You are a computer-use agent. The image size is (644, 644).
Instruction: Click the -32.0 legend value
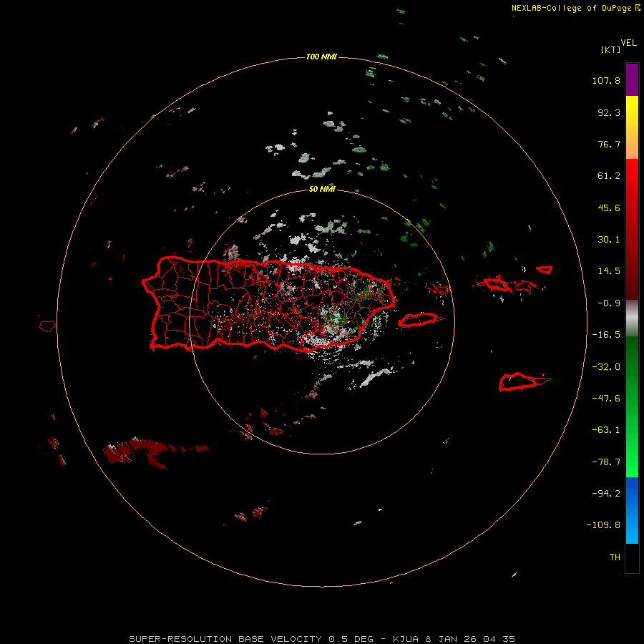click(x=606, y=367)
